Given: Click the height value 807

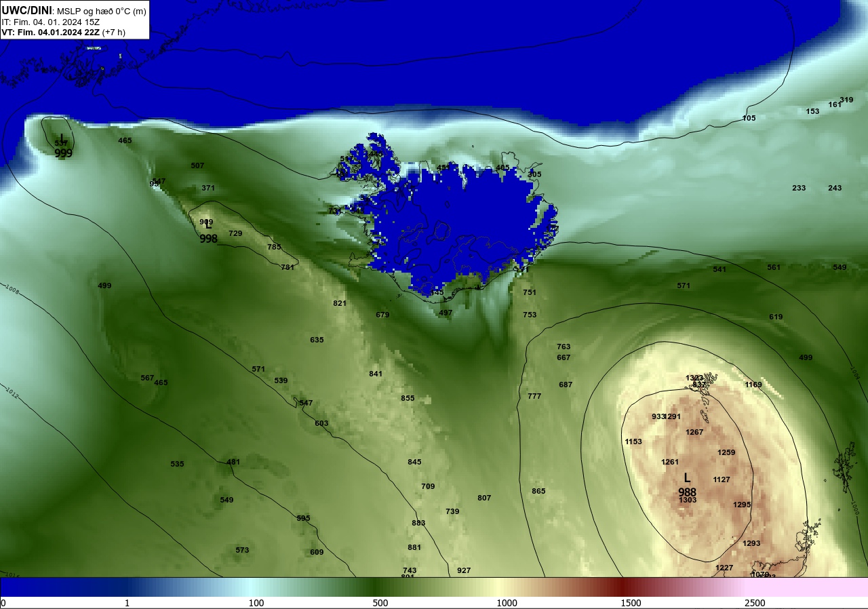Looking at the screenshot, I should 484,498.
